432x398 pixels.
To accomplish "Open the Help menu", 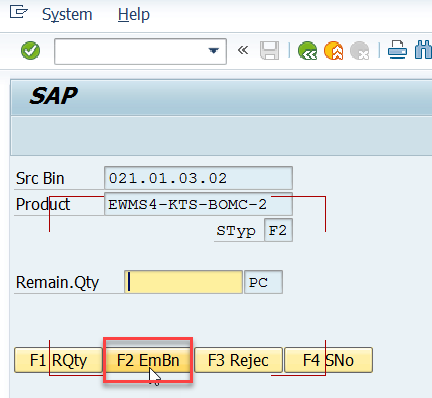I will (x=134, y=15).
